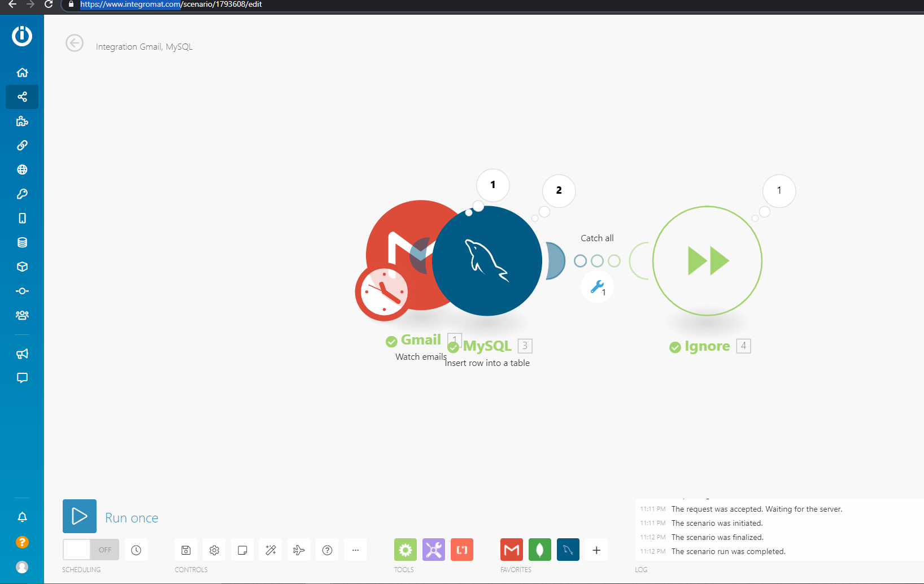The image size is (924, 584).
Task: Open the Home dashboard icon
Action: (22, 72)
